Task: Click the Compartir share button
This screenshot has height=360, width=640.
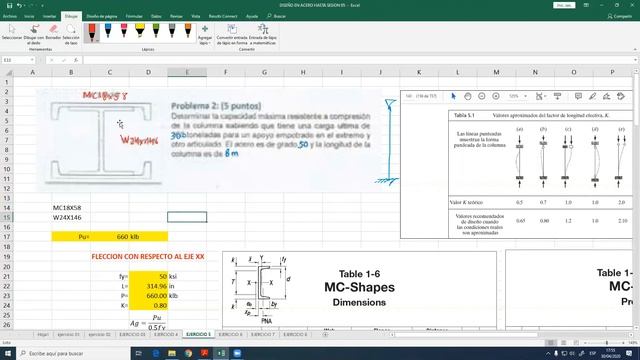Action: [620, 16]
